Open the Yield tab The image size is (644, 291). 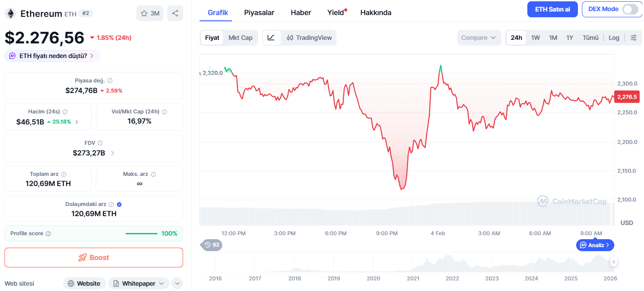click(x=336, y=12)
